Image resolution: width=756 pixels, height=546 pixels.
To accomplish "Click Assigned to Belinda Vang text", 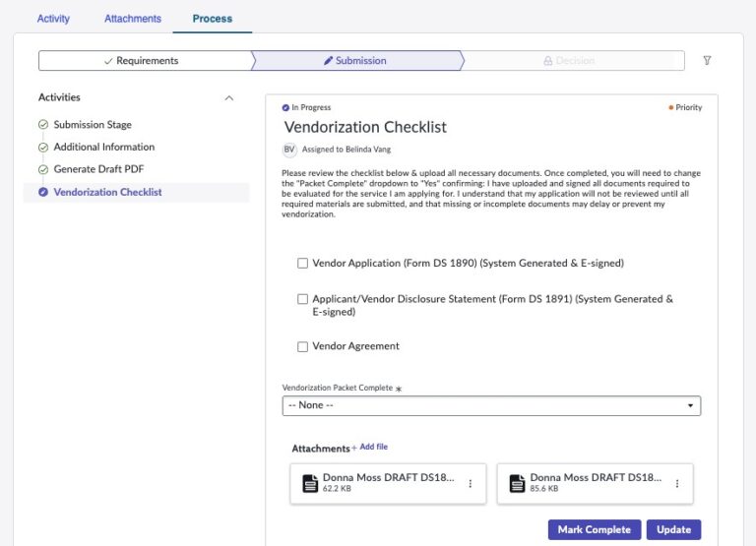I will (x=346, y=150).
